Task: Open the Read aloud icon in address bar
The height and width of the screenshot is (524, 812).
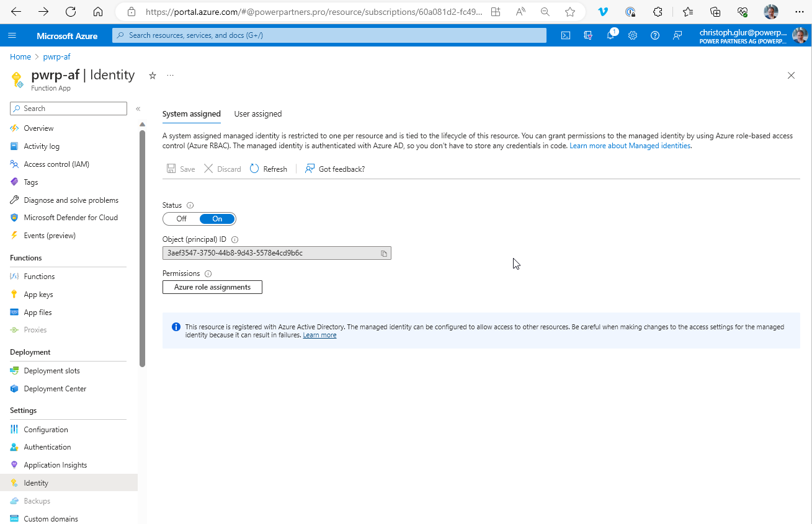Action: [520, 12]
